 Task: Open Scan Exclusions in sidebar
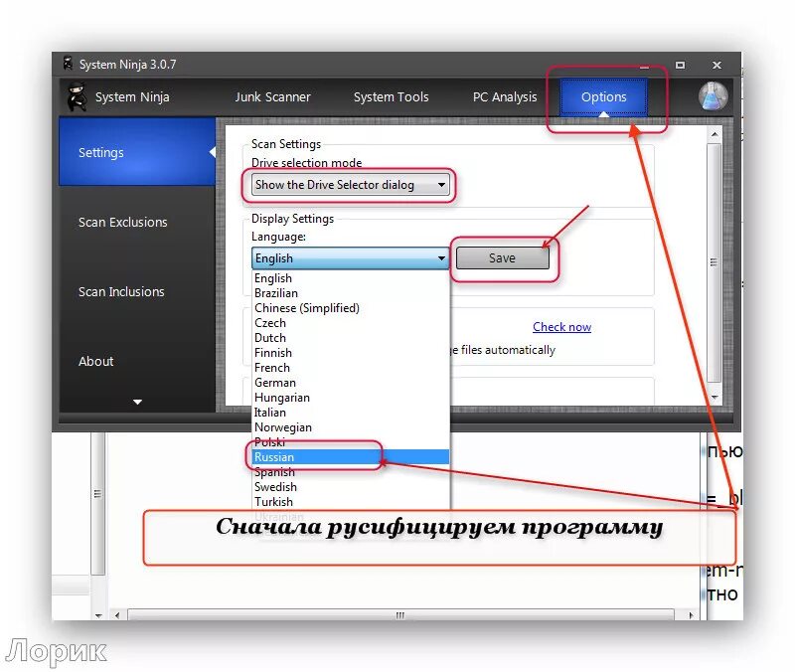[x=122, y=222]
